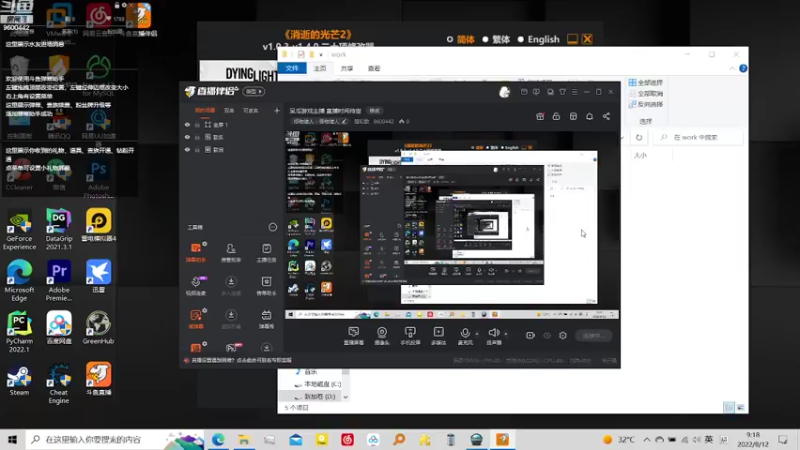Click the share icon above preview
Screen dimensions: 800x450
pyautogui.click(x=606, y=116)
